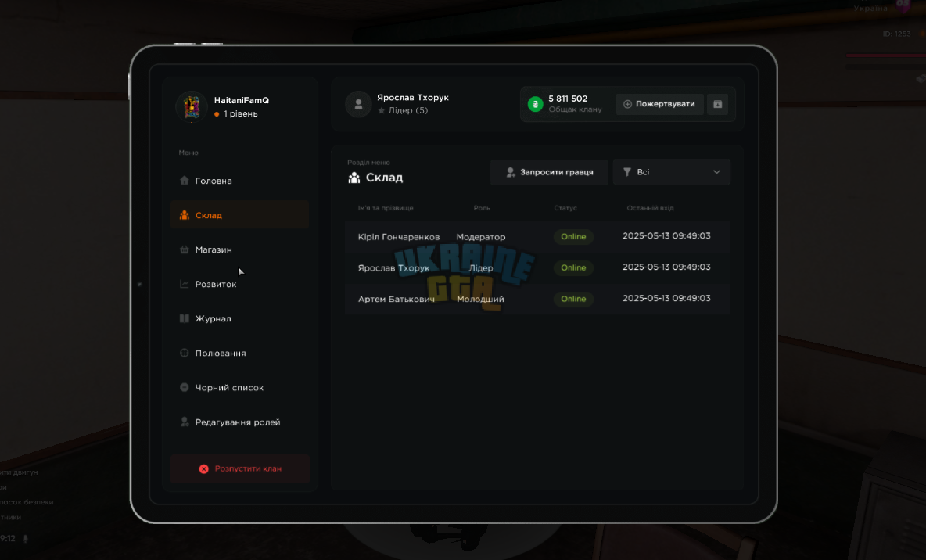Select member row Артем Батькович

point(537,299)
